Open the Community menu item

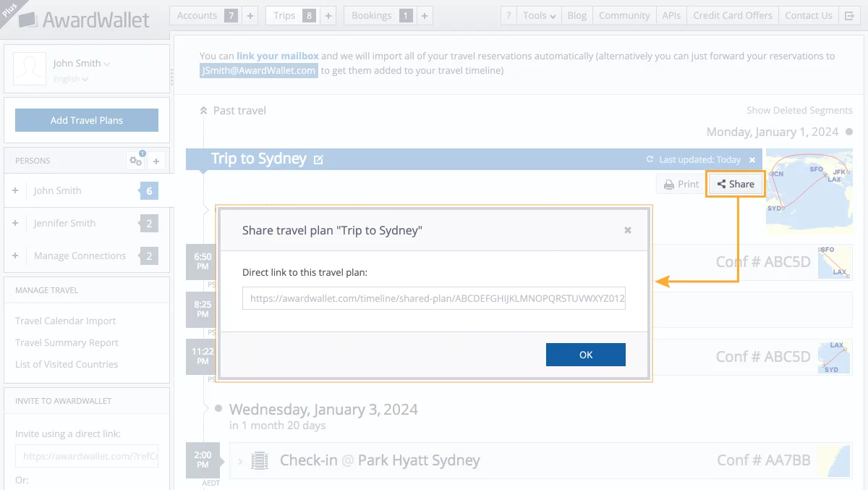tap(624, 15)
